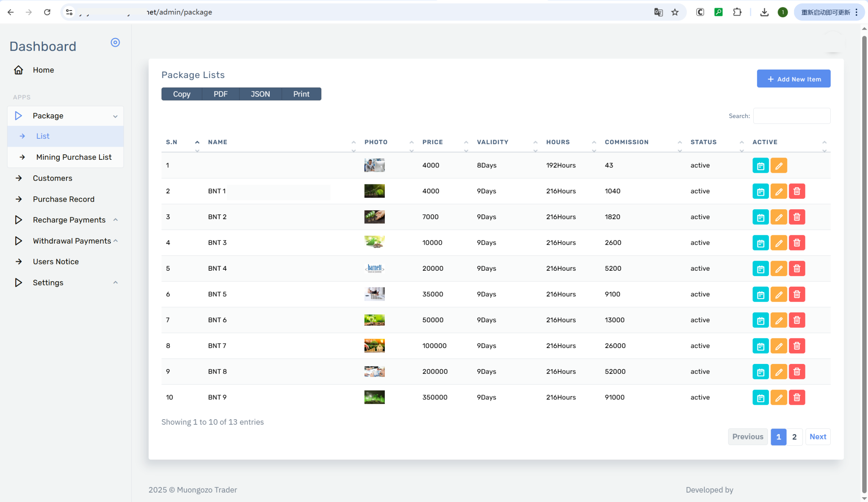The image size is (868, 502).
Task: Export the table using the PDF button
Action: click(220, 94)
